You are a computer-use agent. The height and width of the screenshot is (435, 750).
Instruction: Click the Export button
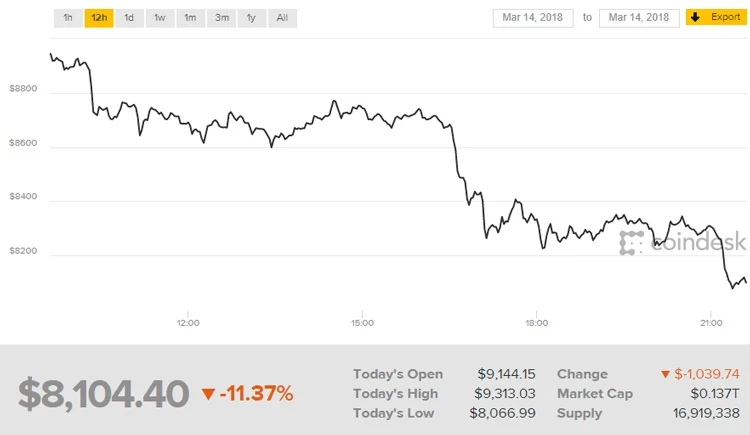coord(716,17)
